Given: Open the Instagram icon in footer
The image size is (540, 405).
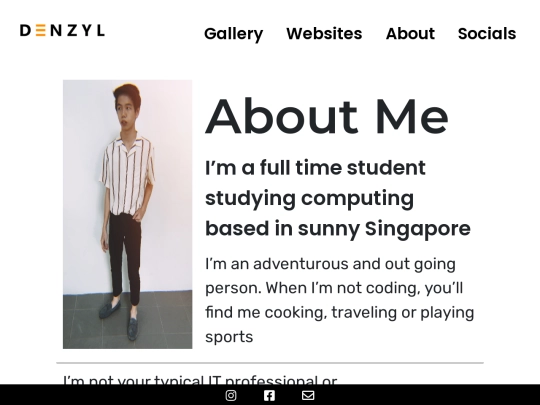Looking at the screenshot, I should [231, 395].
